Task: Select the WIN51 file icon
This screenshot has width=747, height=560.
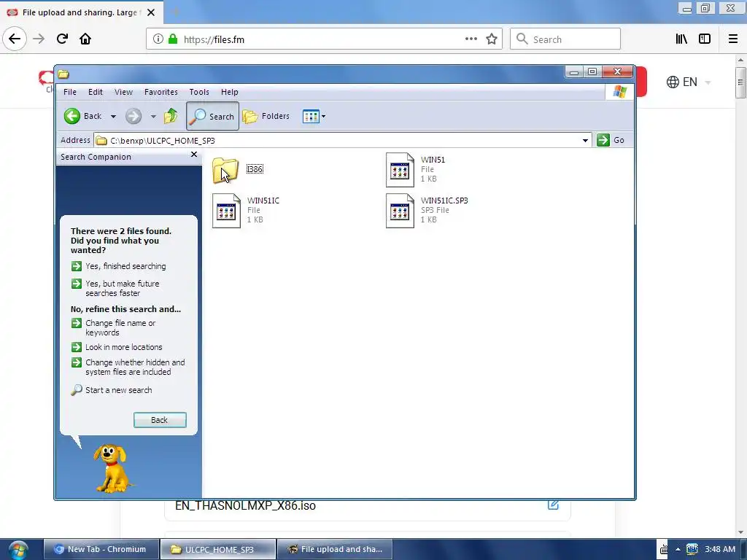Action: [400, 169]
